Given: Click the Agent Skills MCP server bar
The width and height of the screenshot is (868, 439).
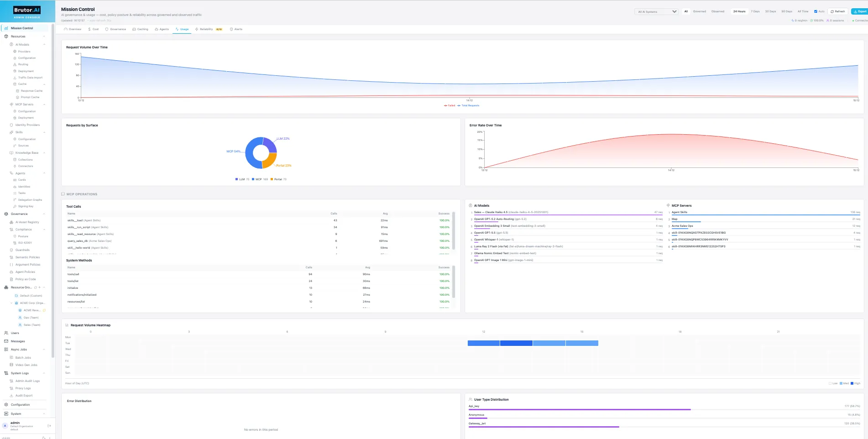Looking at the screenshot, I should [x=766, y=215].
